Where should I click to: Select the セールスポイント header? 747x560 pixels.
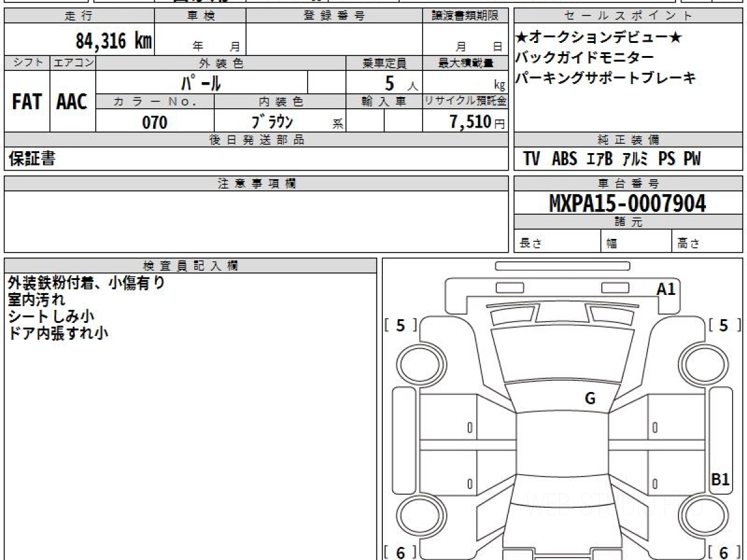629,16
